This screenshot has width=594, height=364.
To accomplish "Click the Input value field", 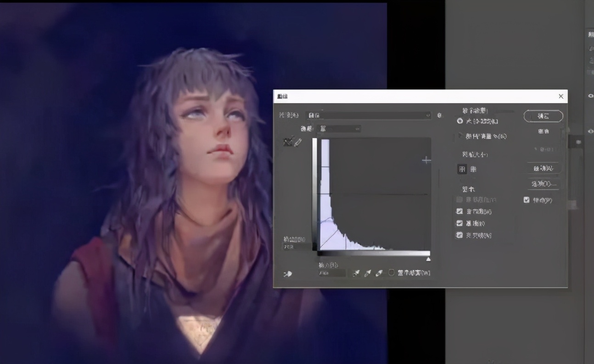I will pyautogui.click(x=332, y=273).
